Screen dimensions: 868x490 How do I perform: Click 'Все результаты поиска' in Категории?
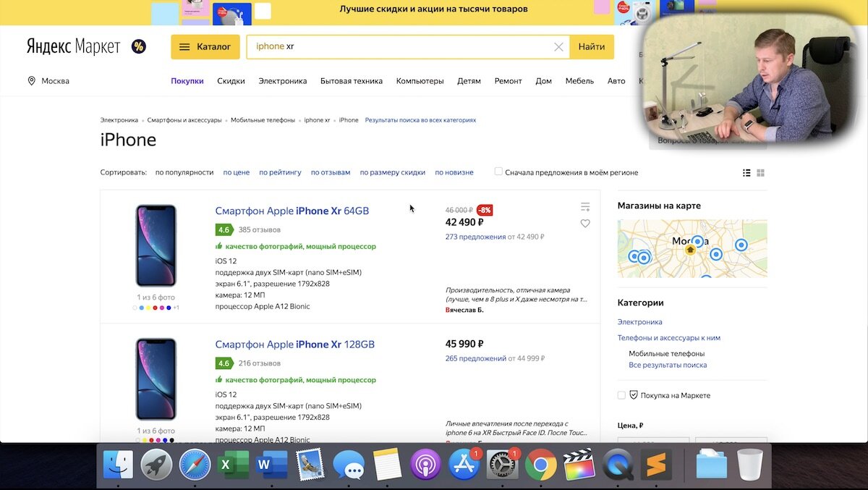(668, 365)
